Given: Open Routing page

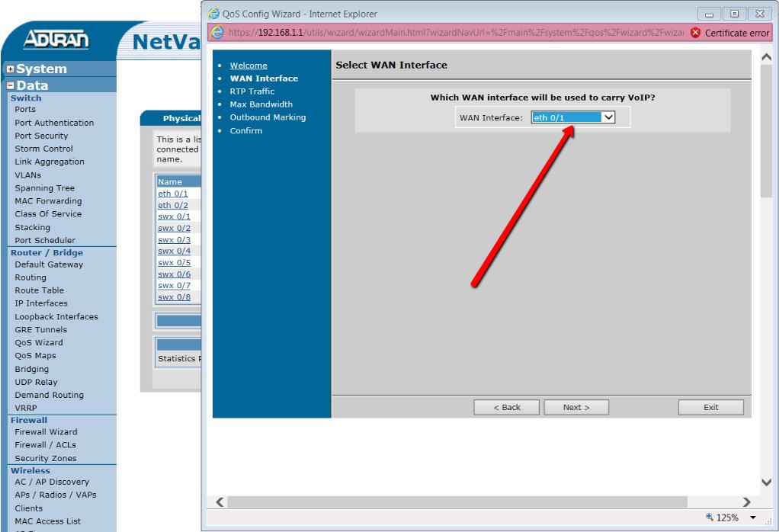Looking at the screenshot, I should pyautogui.click(x=30, y=277).
